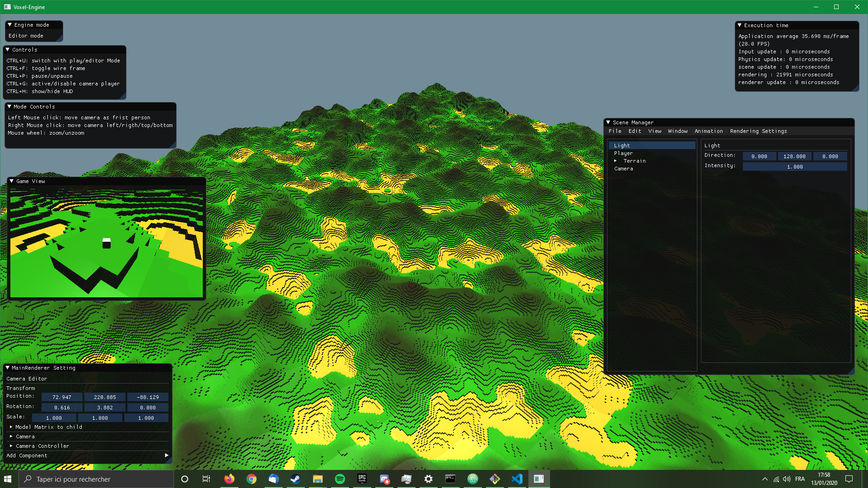This screenshot has height=488, width=868.
Task: Expand the Camera Controller section
Action: pos(11,446)
